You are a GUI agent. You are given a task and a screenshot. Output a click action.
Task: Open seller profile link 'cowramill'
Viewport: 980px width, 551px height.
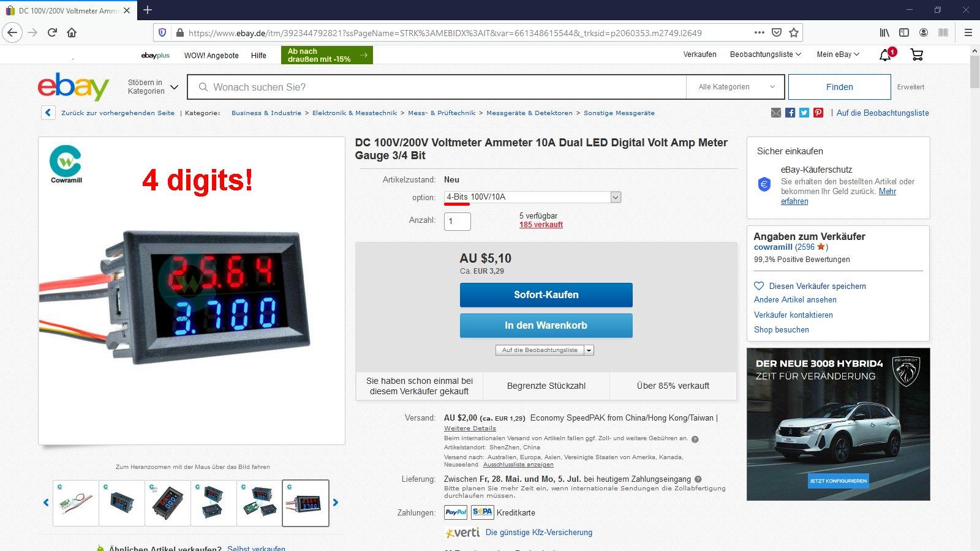pos(773,247)
